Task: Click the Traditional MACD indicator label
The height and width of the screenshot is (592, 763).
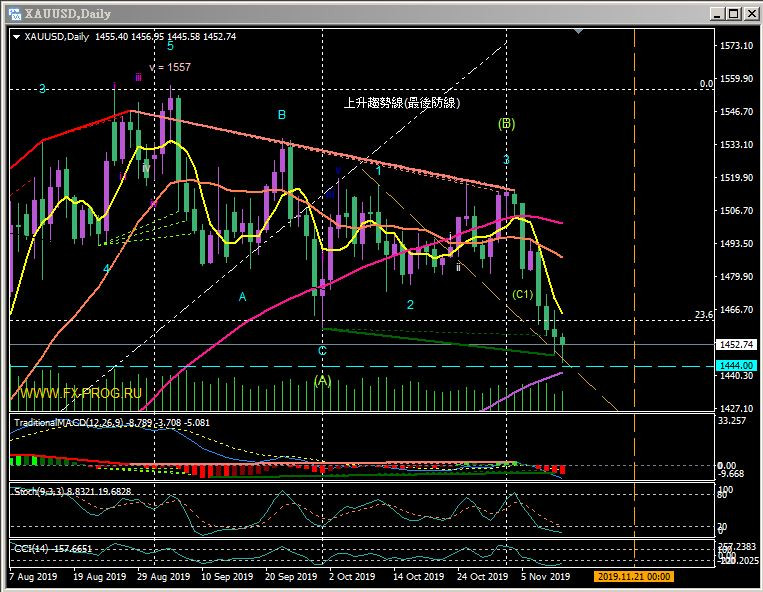Action: (x=60, y=424)
